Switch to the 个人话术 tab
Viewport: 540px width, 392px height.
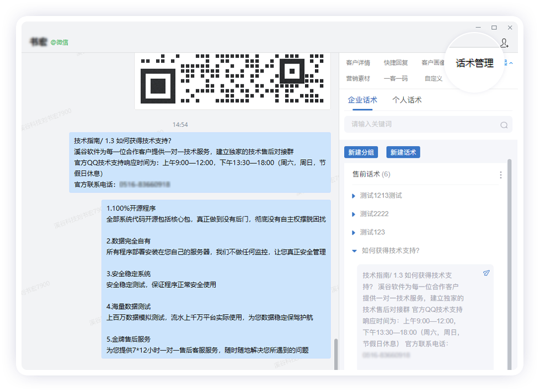coord(407,100)
